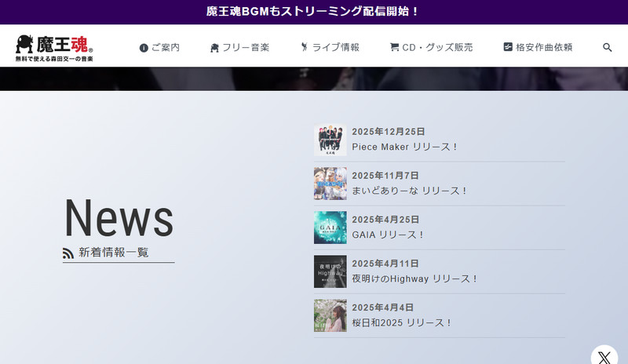Open the ご案内 menu
The image size is (628, 364).
pyautogui.click(x=159, y=48)
